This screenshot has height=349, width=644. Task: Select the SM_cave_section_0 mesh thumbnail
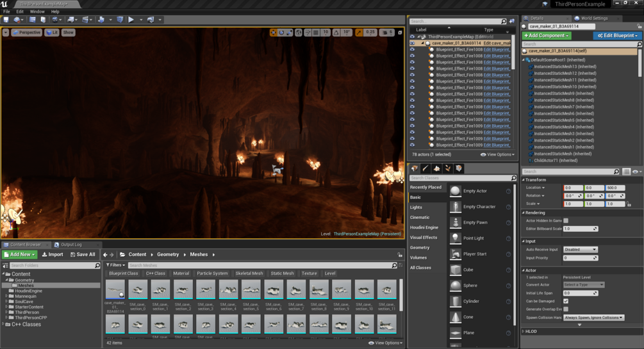[x=138, y=290]
